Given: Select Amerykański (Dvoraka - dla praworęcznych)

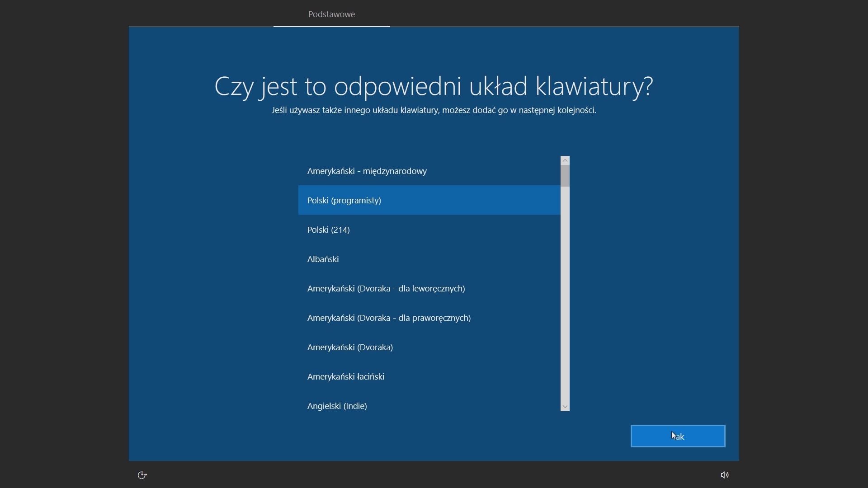Looking at the screenshot, I should [429, 318].
